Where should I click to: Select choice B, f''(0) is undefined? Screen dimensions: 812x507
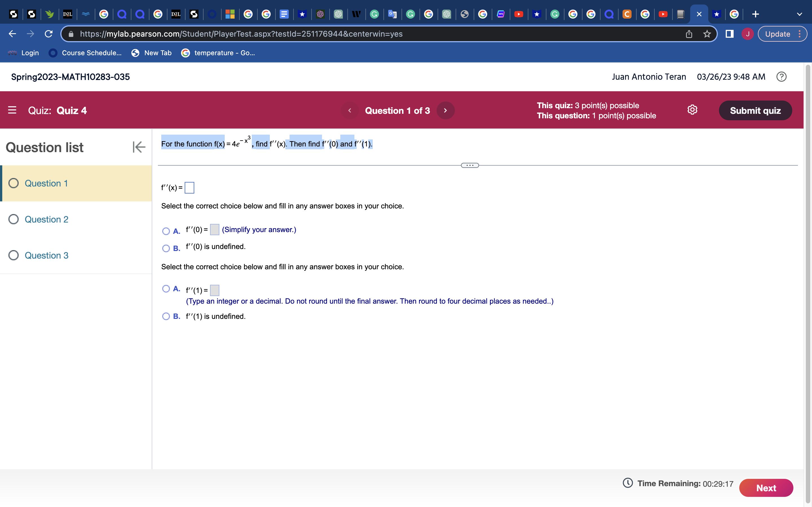pyautogui.click(x=166, y=248)
